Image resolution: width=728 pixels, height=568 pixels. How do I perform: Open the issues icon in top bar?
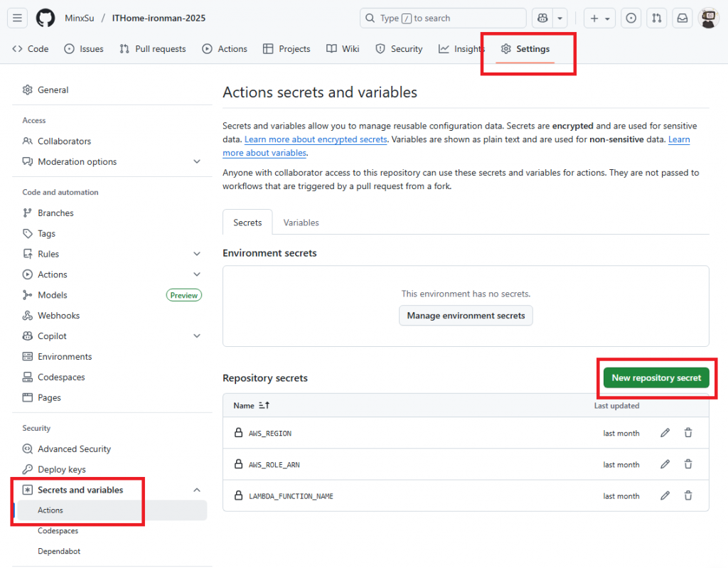(631, 18)
